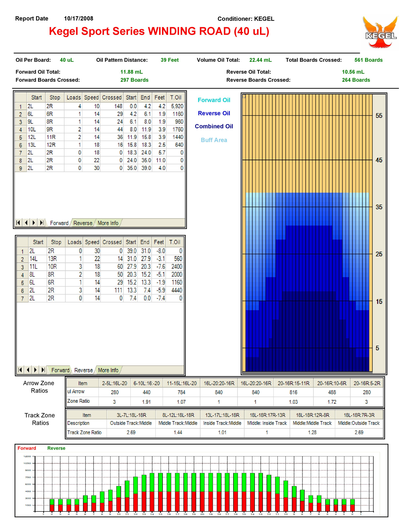The image size is (411, 532).
Task: Click the 39 Feet pattern distance value
Action: [x=170, y=60]
